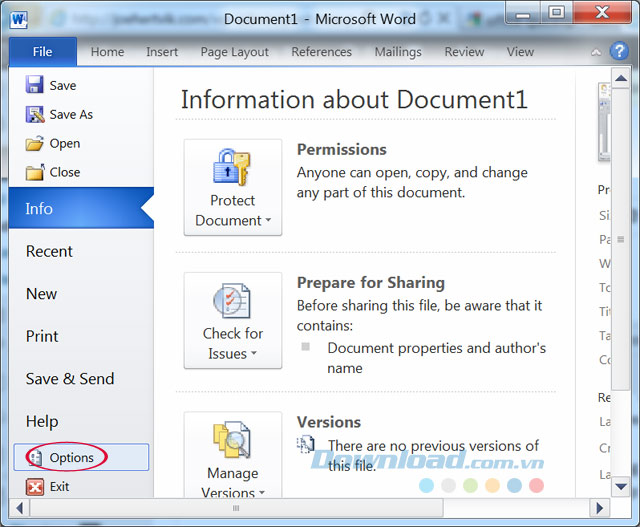Viewport: 640px width, 527px height.
Task: Open Save & Send section
Action: 70,379
